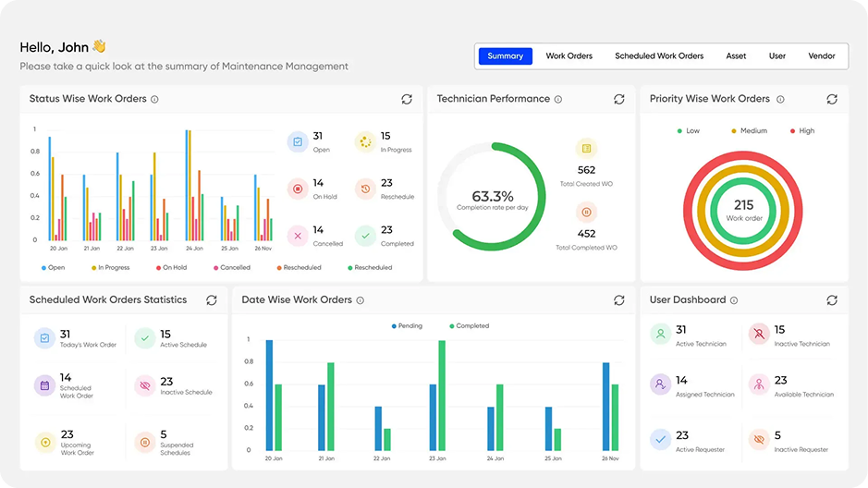Toggle the orange Rescheduled legend entry

(299, 268)
